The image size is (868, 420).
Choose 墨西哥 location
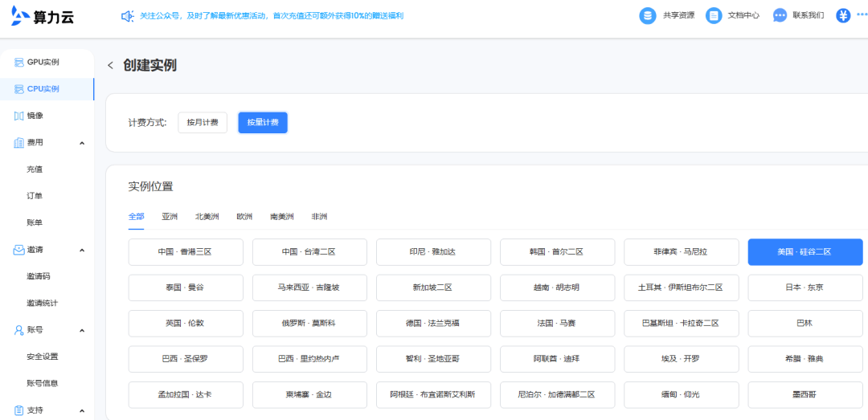point(805,395)
